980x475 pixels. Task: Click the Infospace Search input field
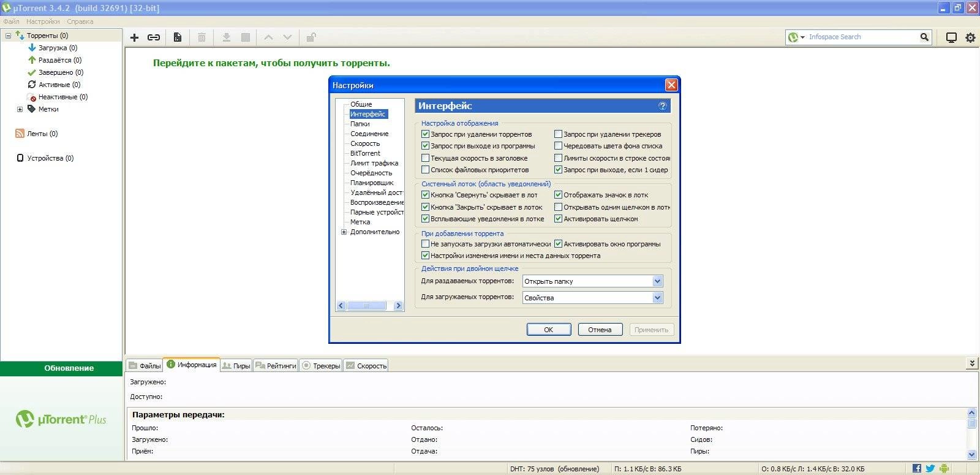click(862, 37)
